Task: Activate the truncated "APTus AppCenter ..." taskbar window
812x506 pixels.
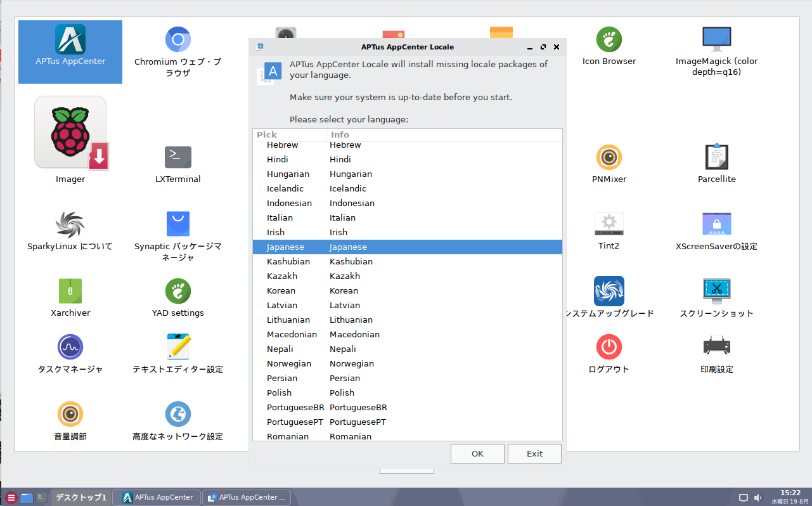Action: (x=247, y=497)
